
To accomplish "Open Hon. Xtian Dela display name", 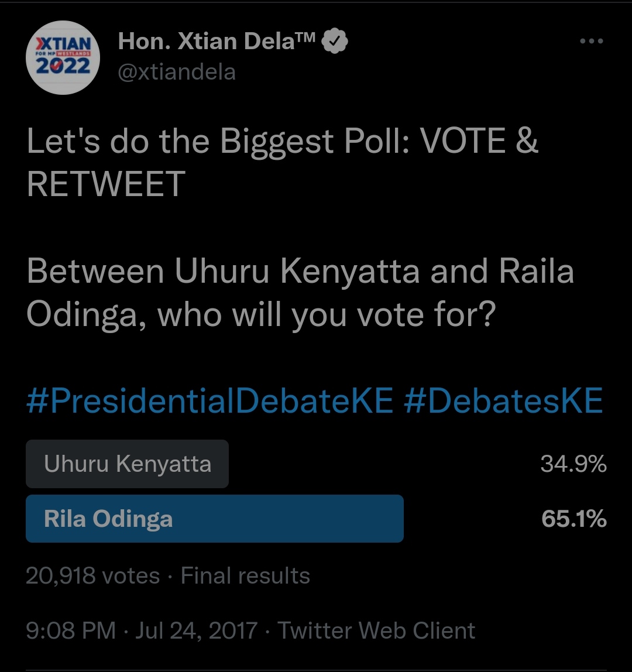I will (x=217, y=41).
